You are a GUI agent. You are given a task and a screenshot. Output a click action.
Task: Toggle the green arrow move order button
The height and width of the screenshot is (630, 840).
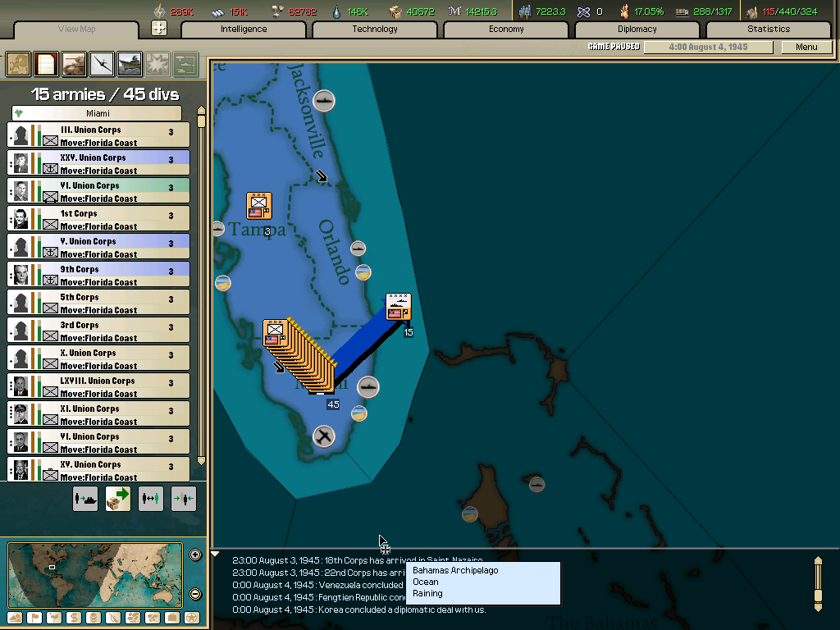(x=117, y=498)
